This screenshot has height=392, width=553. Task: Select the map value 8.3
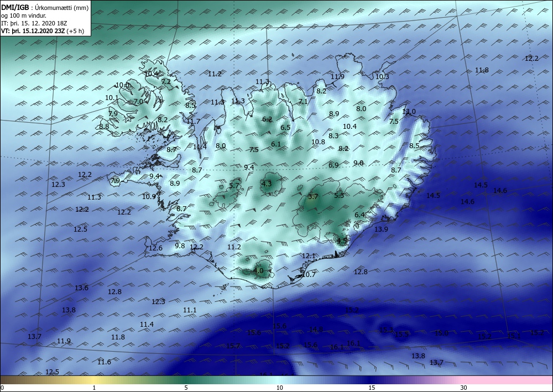pos(333,135)
